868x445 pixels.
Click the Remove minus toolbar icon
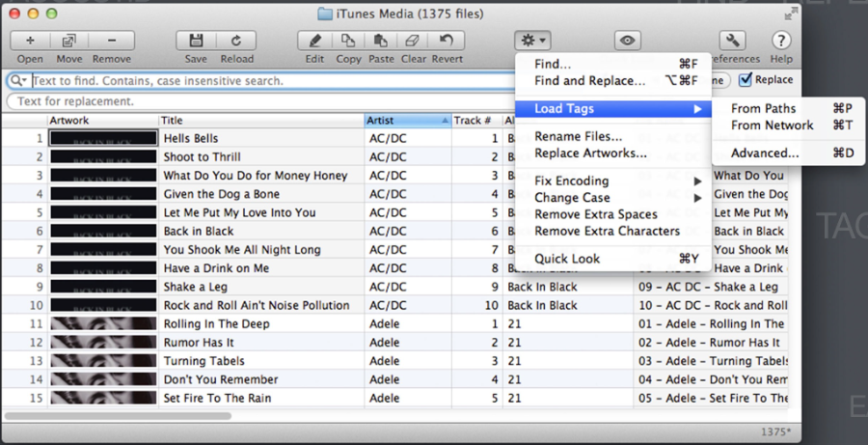coord(112,41)
